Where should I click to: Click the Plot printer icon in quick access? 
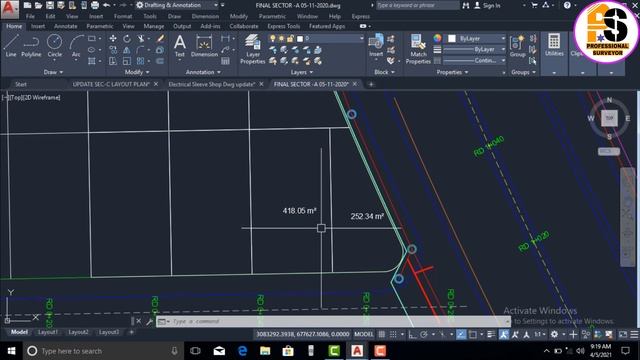click(x=95, y=5)
